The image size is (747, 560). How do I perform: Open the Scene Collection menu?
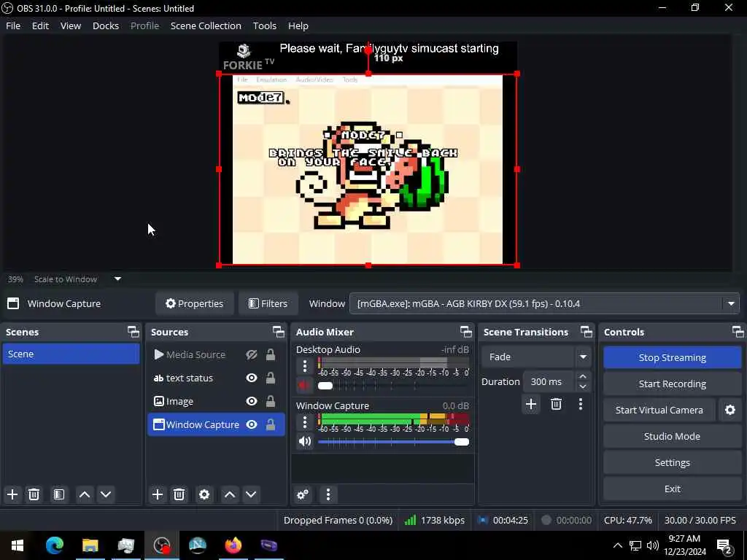point(206,26)
